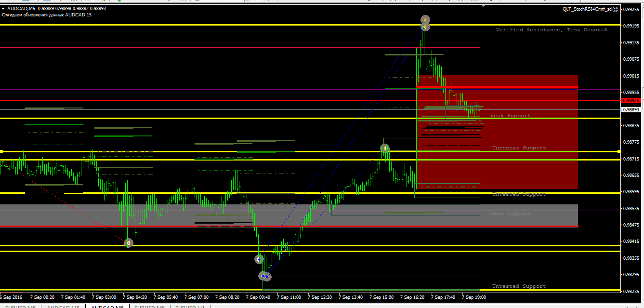The image size is (644, 308).
Task: Click the 0.98595 price scale value
Action: pyautogui.click(x=631, y=192)
